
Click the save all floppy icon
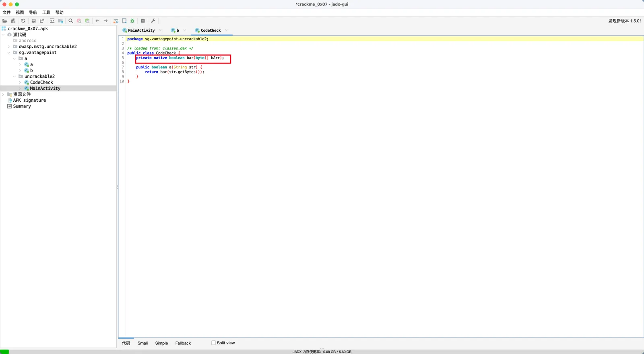34,21
